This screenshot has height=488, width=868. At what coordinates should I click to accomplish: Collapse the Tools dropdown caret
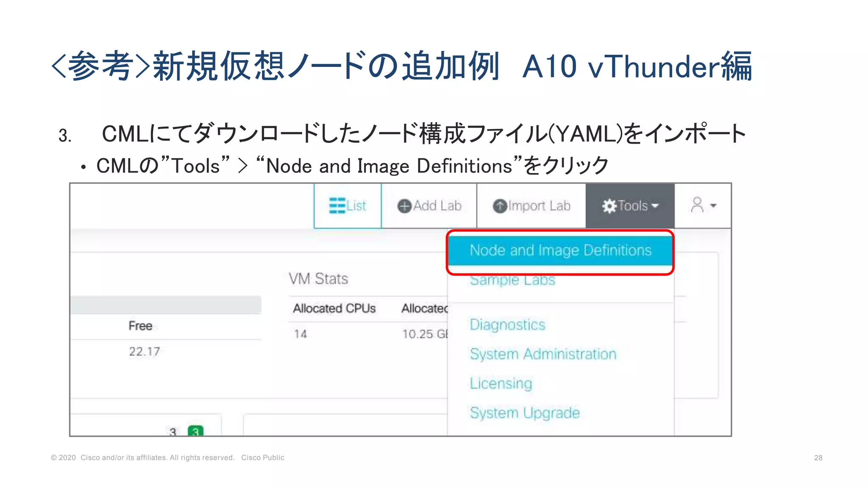(655, 206)
